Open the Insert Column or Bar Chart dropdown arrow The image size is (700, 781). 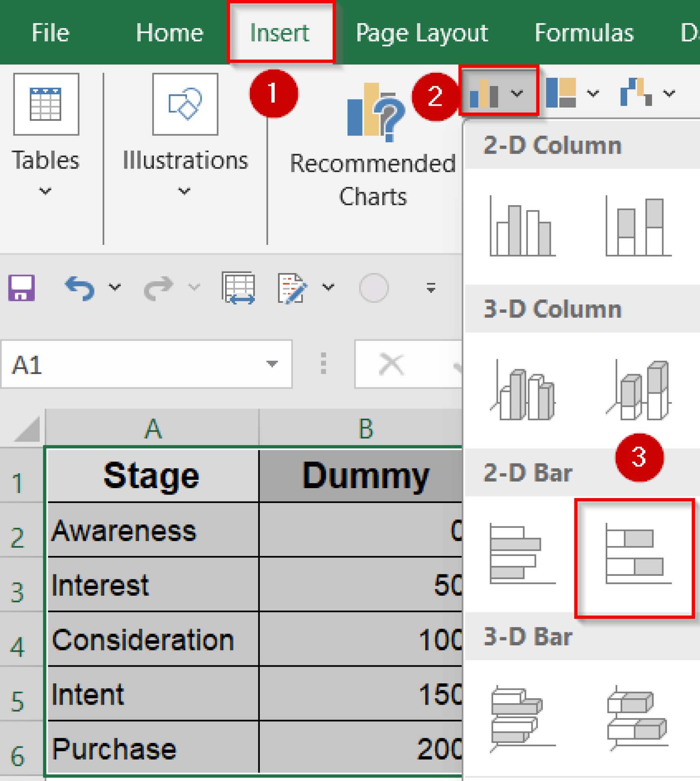click(x=517, y=92)
